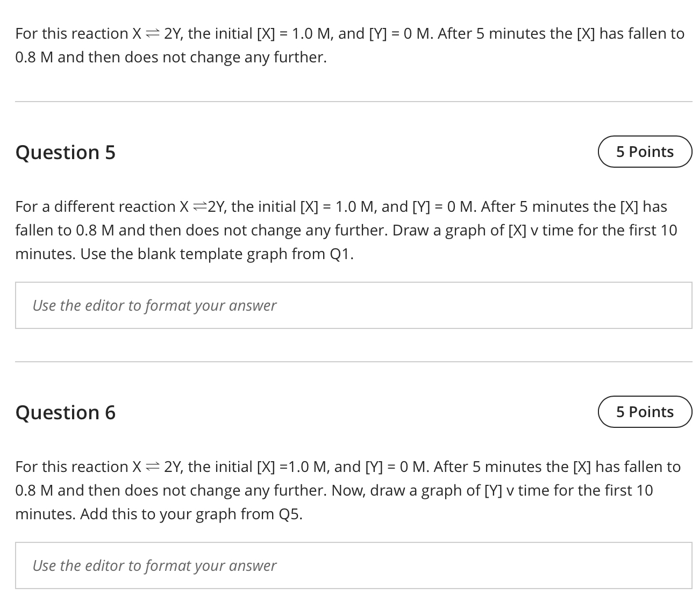Click the 5 Points badge next to Question 6
The image size is (699, 616).
[x=645, y=412]
